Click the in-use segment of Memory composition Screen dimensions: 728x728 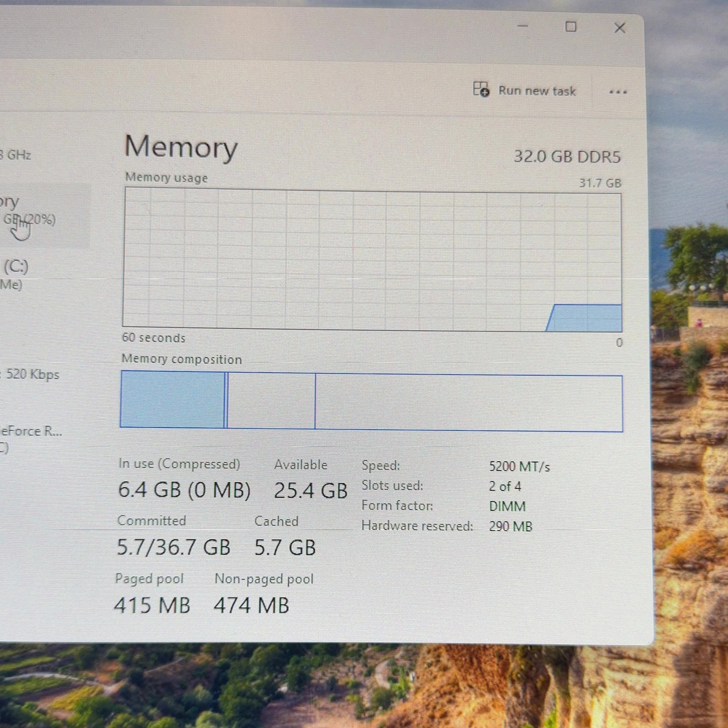coord(173,400)
